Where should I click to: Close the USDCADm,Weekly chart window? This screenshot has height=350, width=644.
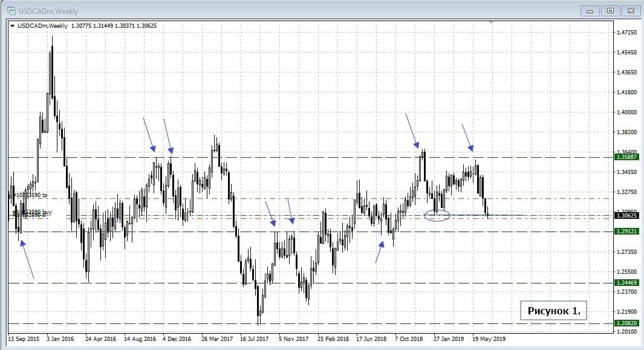[x=629, y=11]
